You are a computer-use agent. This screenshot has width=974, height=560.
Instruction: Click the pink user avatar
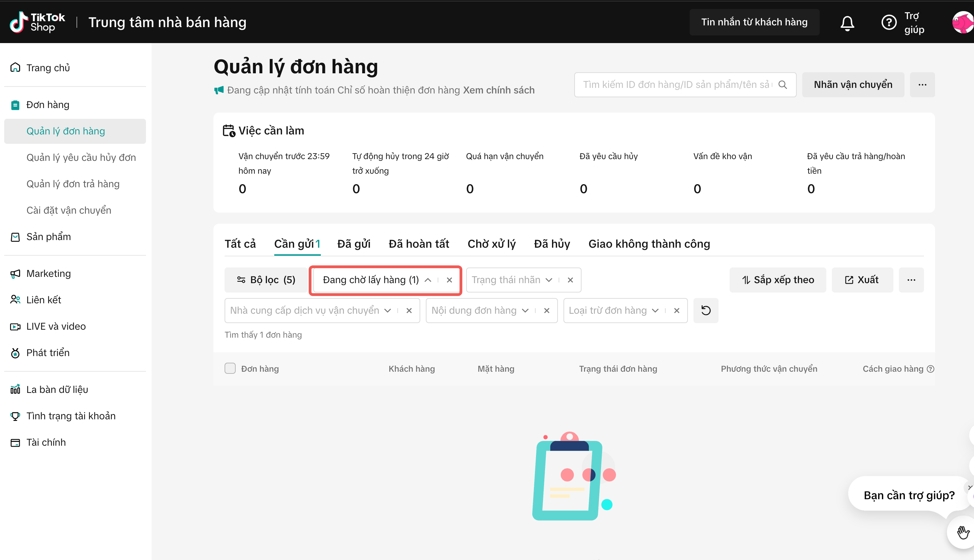(x=963, y=22)
